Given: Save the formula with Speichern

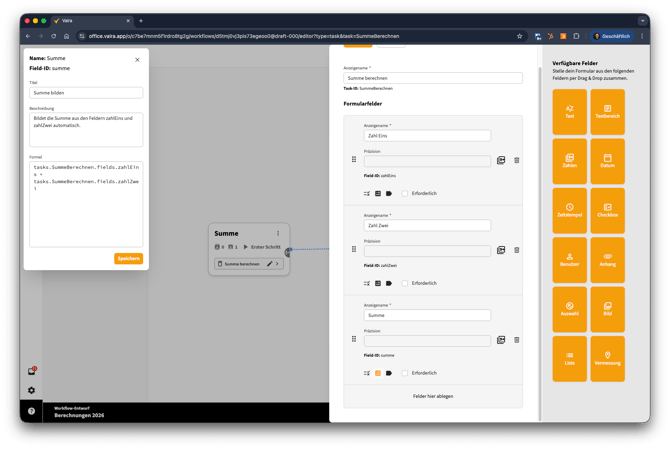Looking at the screenshot, I should click(x=128, y=258).
